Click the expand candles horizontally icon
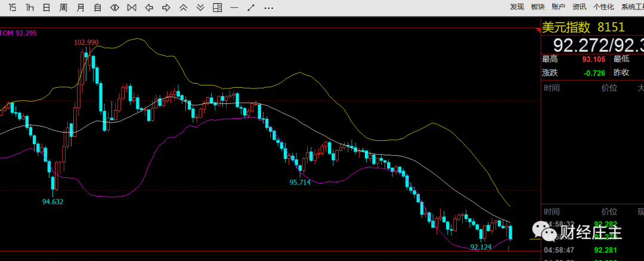The image size is (644, 261). click(x=115, y=7)
